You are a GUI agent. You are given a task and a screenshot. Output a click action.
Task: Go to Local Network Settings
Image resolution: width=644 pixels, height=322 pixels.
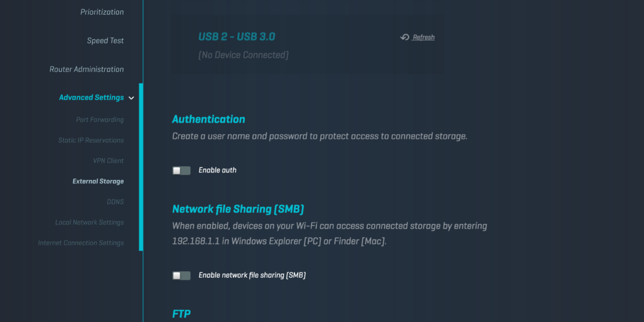click(90, 223)
